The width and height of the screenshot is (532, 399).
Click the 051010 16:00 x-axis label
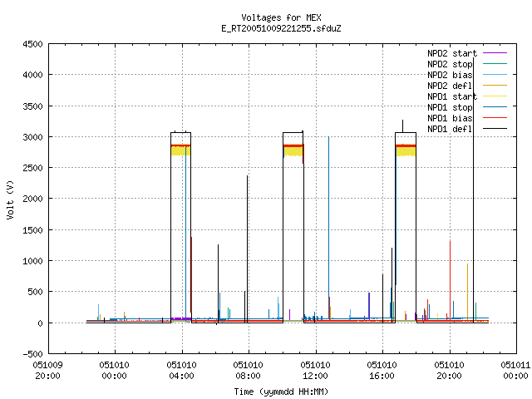382,371
